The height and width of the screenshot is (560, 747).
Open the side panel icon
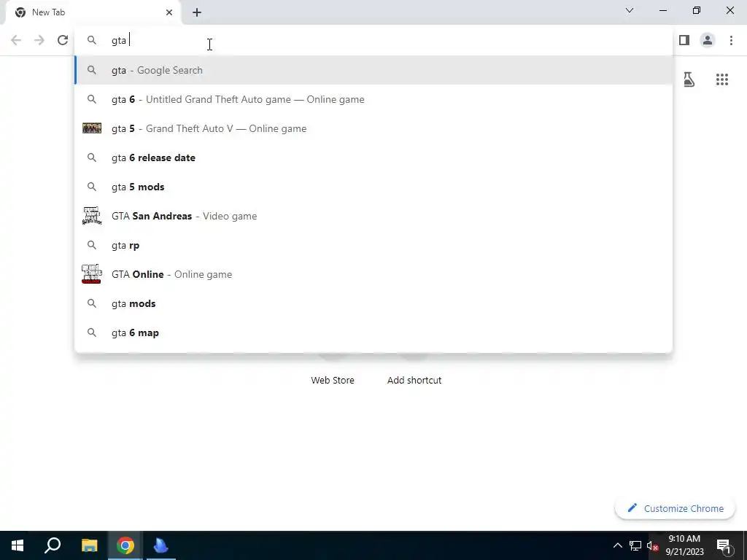[x=684, y=41]
